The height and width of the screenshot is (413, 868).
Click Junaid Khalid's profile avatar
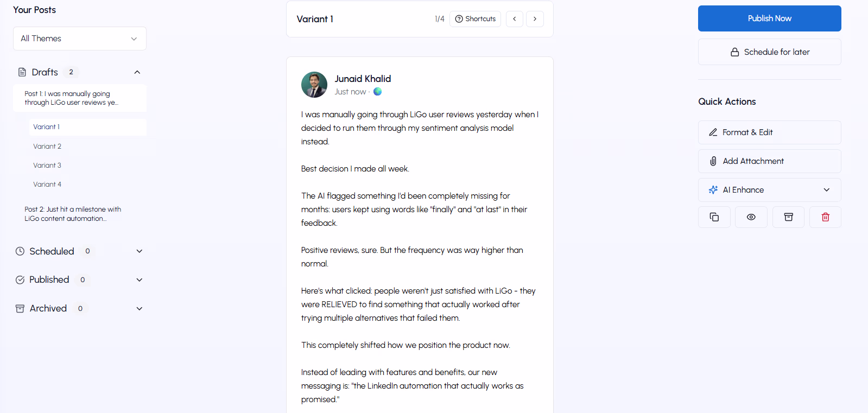314,85
